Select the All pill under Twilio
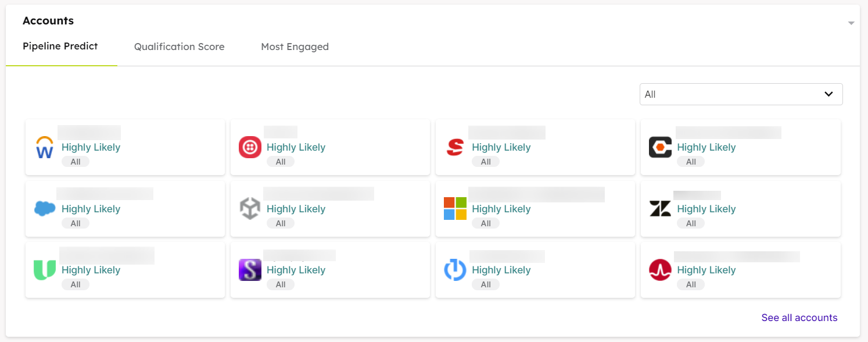Screen dimensions: 868x342 [x=281, y=161]
